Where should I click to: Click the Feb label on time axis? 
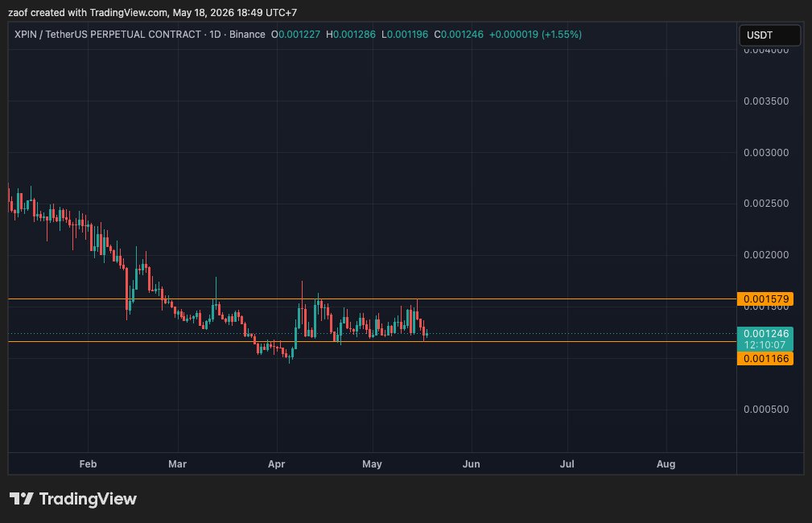(88, 464)
